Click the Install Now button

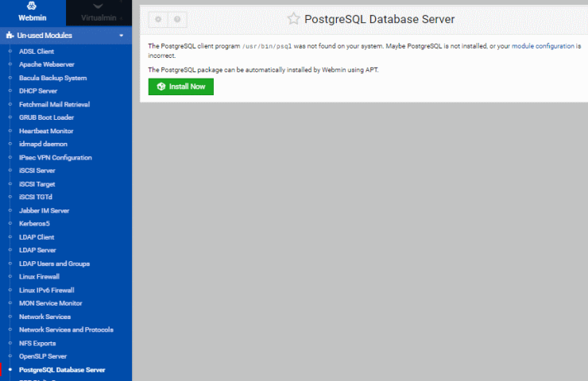click(180, 87)
